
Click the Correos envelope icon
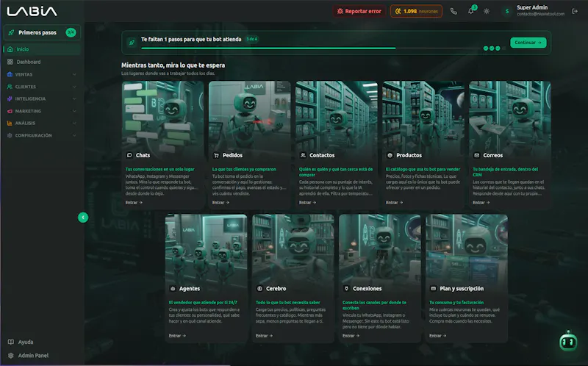[x=476, y=155]
